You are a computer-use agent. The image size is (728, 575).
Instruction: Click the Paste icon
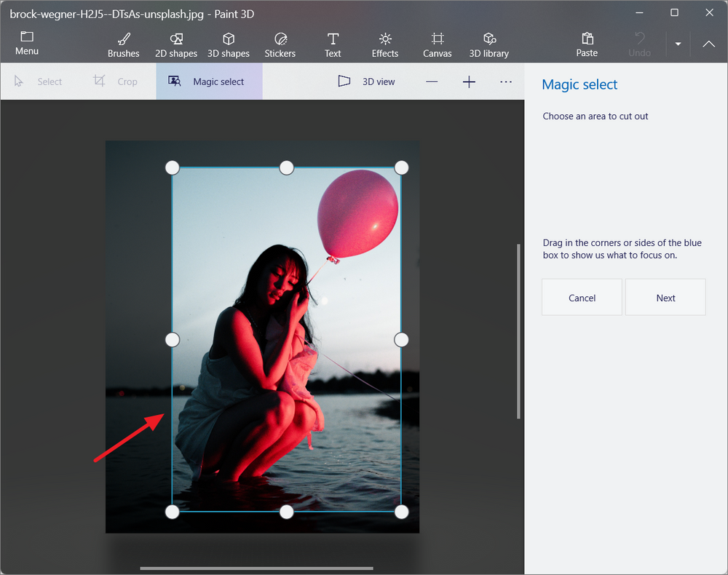point(587,44)
